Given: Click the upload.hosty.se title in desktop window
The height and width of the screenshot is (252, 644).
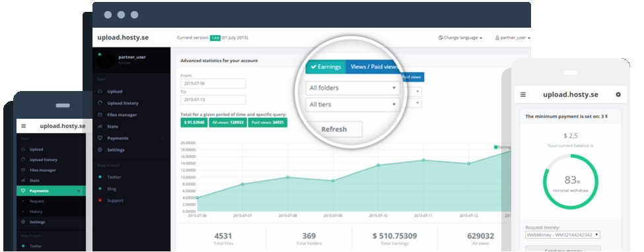Looking at the screenshot, I should [x=124, y=38].
